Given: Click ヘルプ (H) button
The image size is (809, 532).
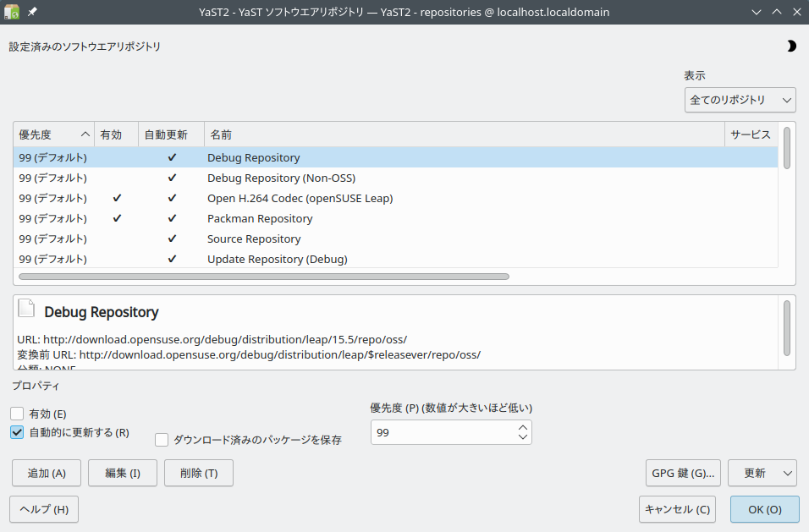Looking at the screenshot, I should [44, 509].
